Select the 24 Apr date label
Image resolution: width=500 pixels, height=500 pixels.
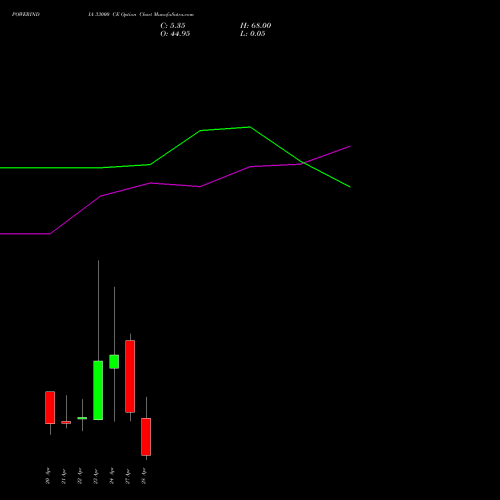(111, 476)
